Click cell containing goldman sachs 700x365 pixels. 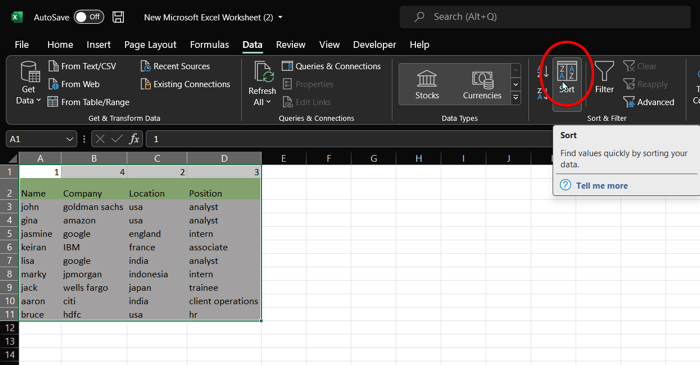(93, 207)
